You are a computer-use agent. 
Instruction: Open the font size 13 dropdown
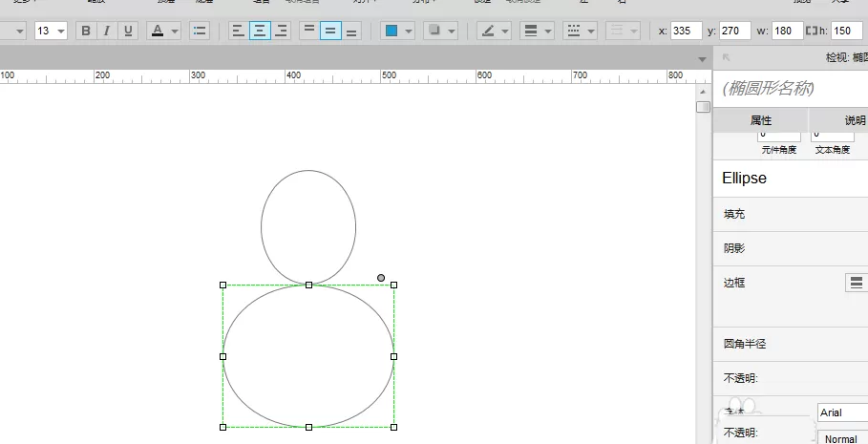(51, 31)
